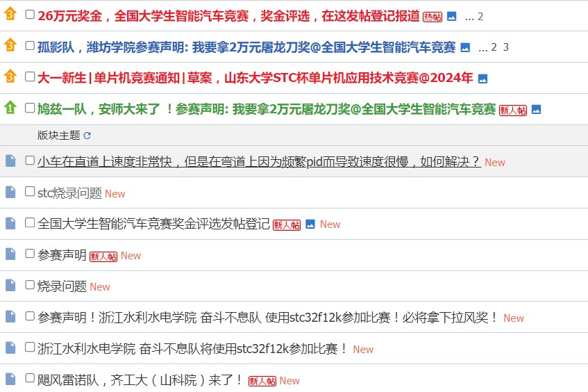
Task: Open the 26万元奖金 全国大学生智能汽车竞赛 thread
Action: [228, 16]
